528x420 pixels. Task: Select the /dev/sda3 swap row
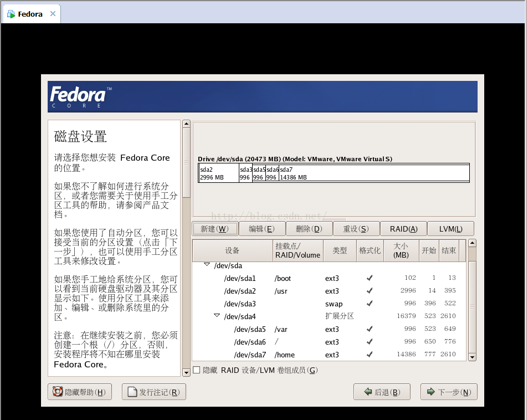(x=329, y=304)
